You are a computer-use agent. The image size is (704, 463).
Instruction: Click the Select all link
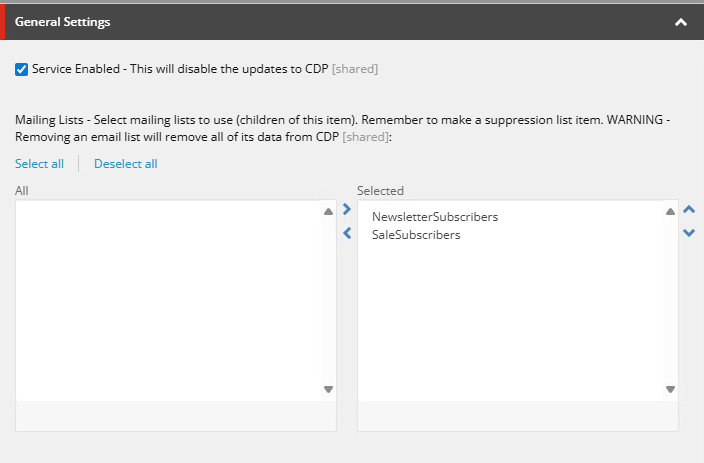coord(39,164)
